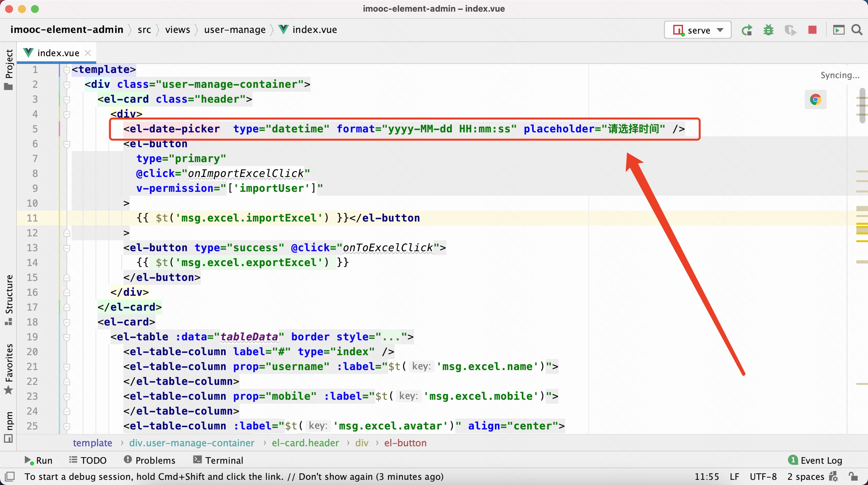Image resolution: width=868 pixels, height=485 pixels.
Task: Click el-button in bottom code breadcrumb
Action: coord(405,443)
